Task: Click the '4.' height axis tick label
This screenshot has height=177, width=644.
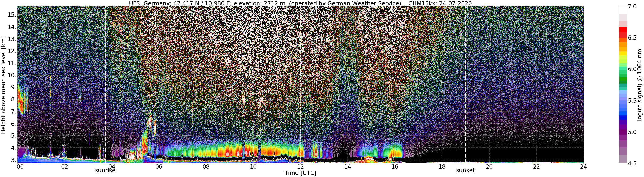Action: [x=14, y=148]
